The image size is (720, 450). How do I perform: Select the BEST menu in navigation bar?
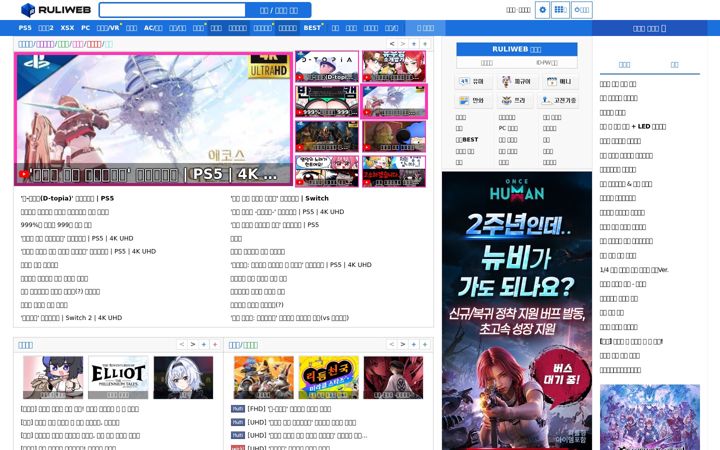313,28
